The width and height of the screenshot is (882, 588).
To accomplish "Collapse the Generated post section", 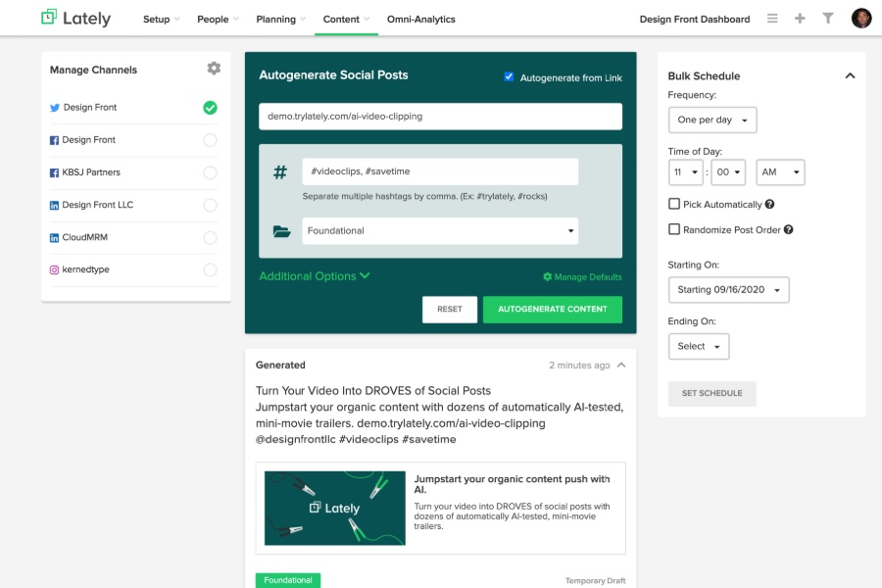I will point(621,366).
